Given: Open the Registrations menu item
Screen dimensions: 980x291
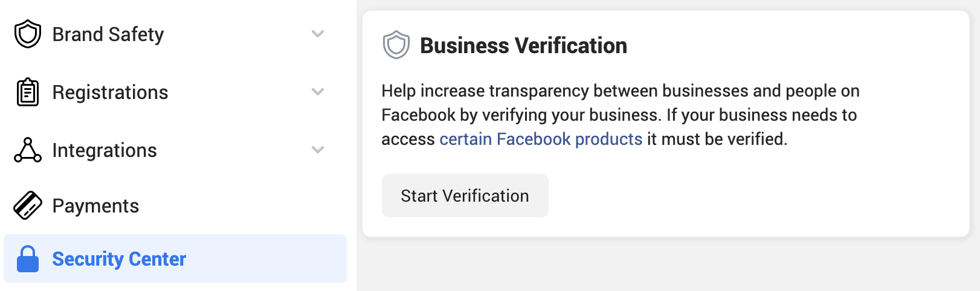Looking at the screenshot, I should click(110, 92).
